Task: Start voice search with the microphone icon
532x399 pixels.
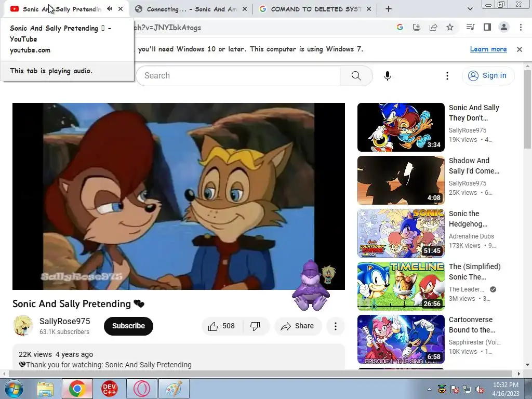Action: pyautogui.click(x=388, y=76)
